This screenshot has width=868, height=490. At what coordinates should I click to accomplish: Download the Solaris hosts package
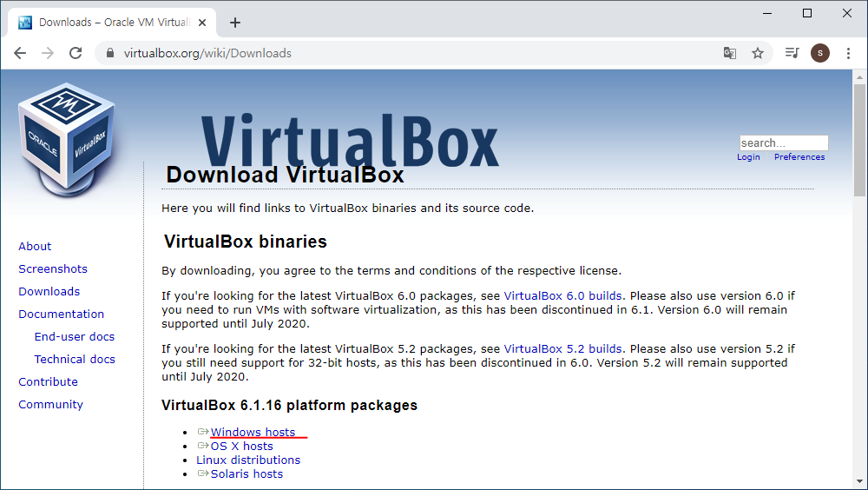[247, 473]
